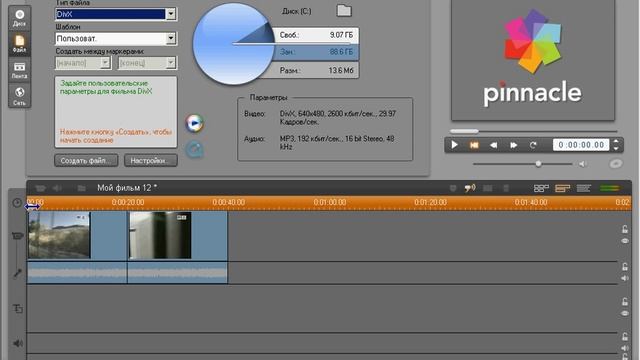
Task: Click the clip marker icon in the timeline toolbar
Action: click(453, 188)
